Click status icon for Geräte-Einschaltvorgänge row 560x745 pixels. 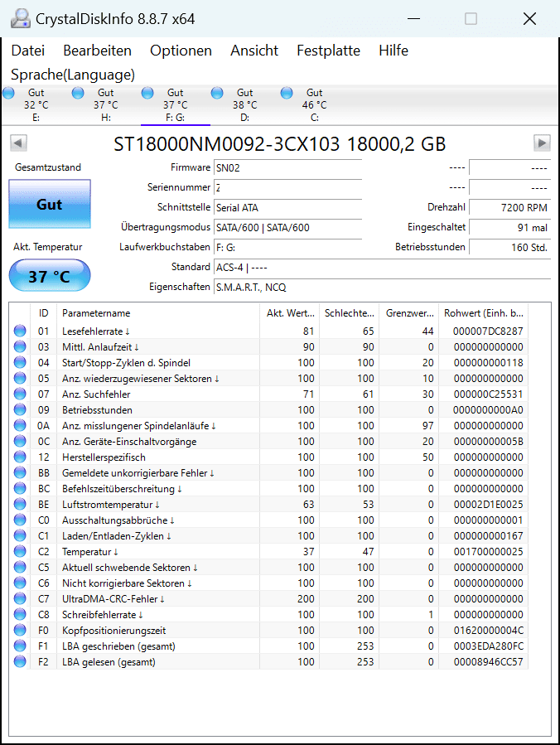tap(20, 441)
